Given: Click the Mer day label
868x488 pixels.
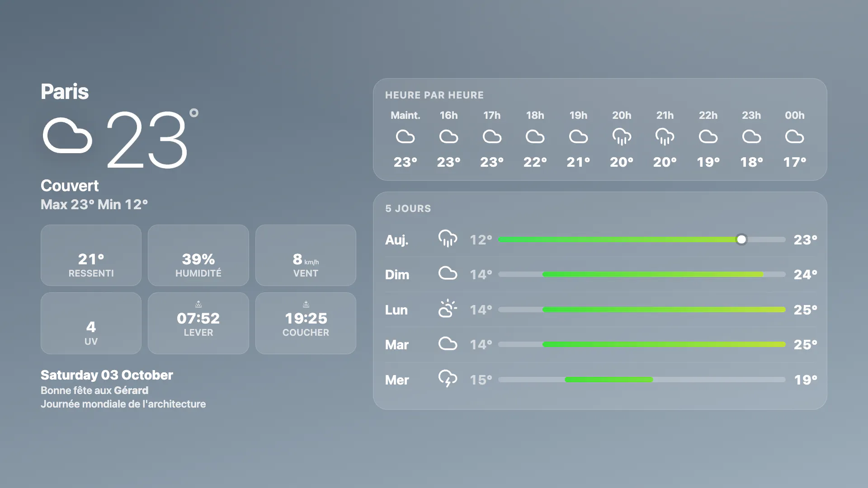Looking at the screenshot, I should (397, 380).
